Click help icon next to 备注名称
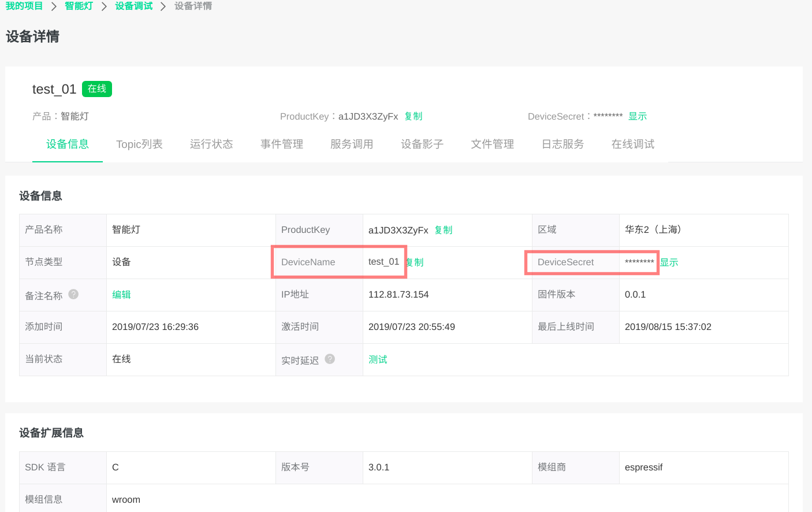The width and height of the screenshot is (812, 512). 73,294
